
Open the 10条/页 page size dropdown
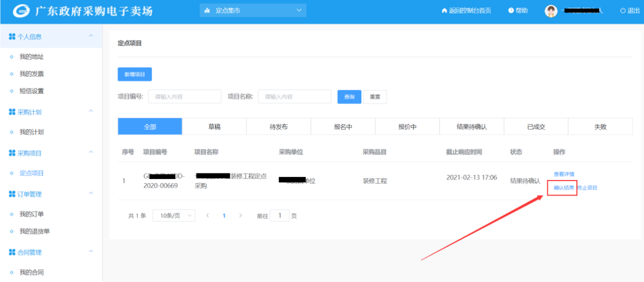174,216
